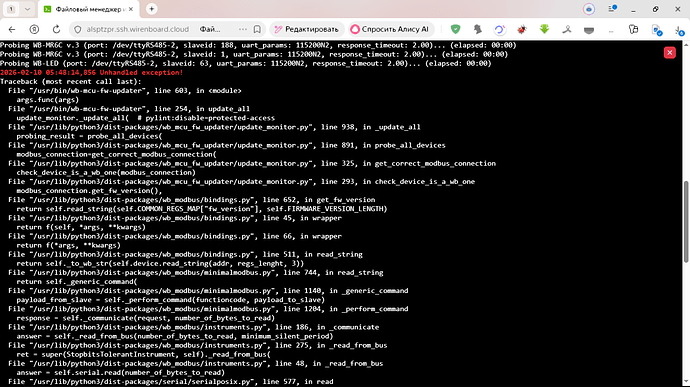
Task: Open the tab counter showing 1
Action: point(11,9)
